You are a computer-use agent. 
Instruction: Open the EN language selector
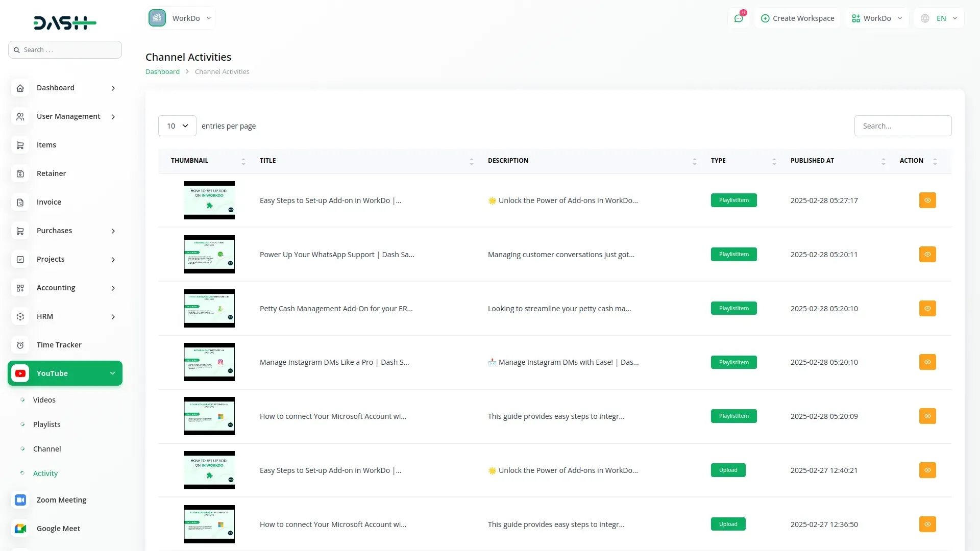point(939,18)
